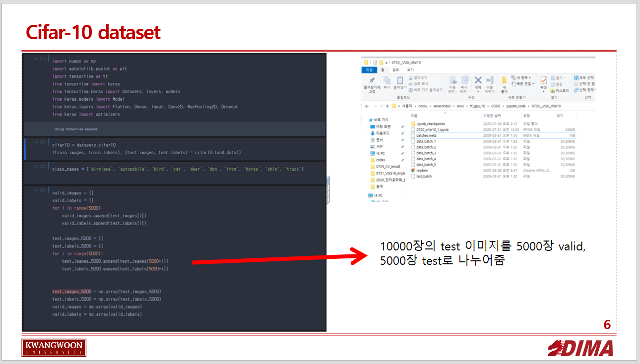The width and height of the screenshot is (640, 364).
Task: Click History (히스토리) in the ribbon
Action: coord(560,91)
